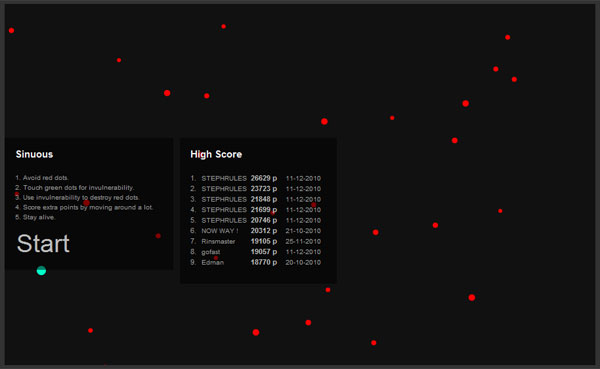Click the Score extra points instruction
600x369 pixels.
(84, 207)
